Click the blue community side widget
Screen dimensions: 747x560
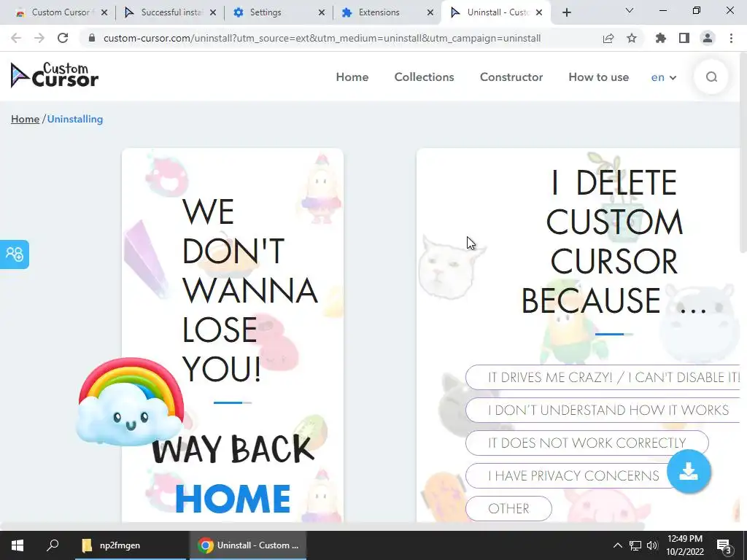15,254
